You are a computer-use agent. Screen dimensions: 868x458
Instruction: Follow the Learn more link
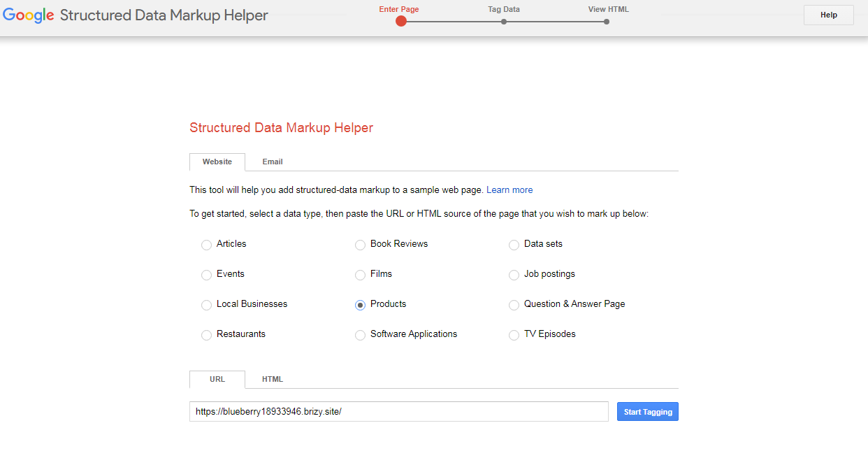[509, 189]
